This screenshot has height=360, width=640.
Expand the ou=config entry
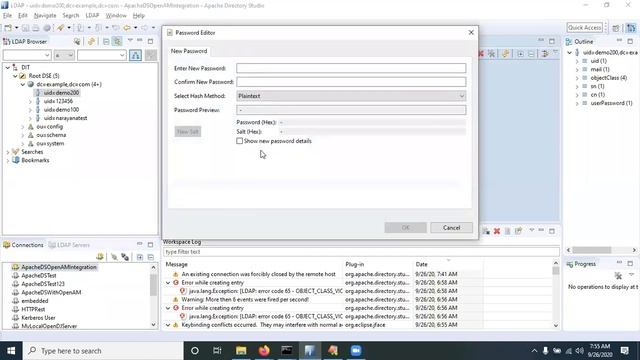pyautogui.click(x=23, y=127)
